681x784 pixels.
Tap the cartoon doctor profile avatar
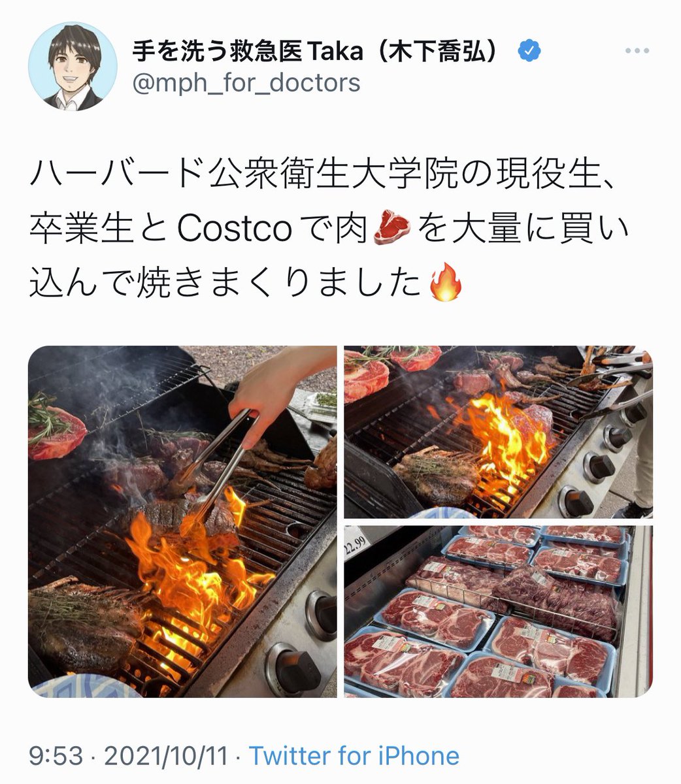click(73, 66)
